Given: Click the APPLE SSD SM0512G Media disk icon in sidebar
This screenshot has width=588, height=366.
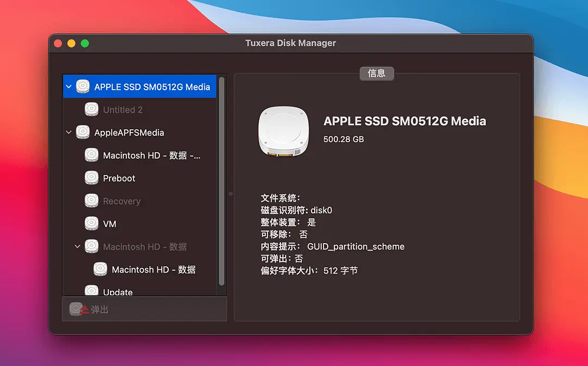Looking at the screenshot, I should click(x=83, y=86).
